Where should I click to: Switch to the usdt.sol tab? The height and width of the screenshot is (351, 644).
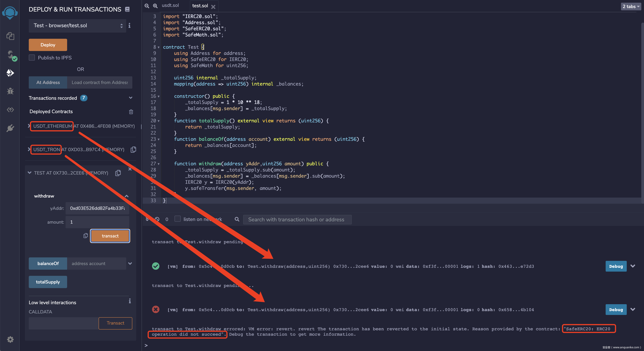coord(170,6)
